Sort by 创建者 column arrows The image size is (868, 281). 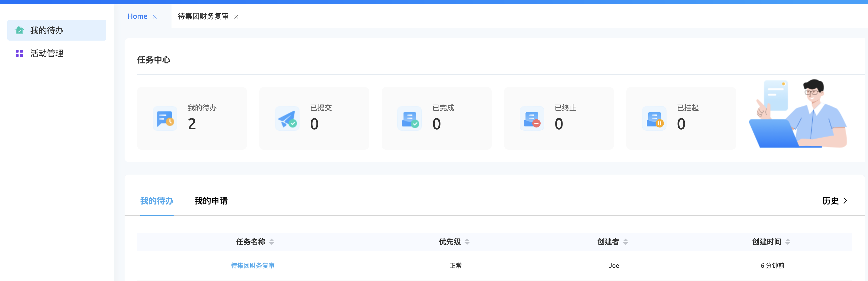tap(625, 242)
